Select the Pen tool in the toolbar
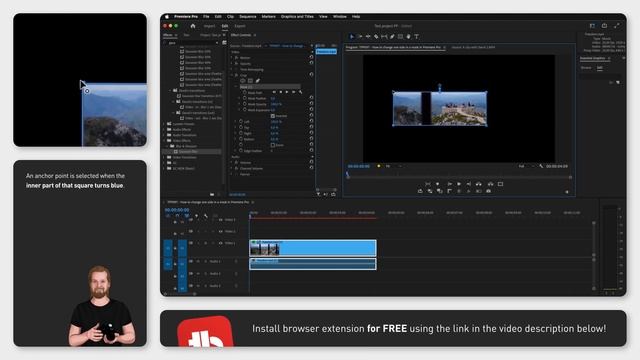Viewport: 640px width, 360px height. point(392,36)
